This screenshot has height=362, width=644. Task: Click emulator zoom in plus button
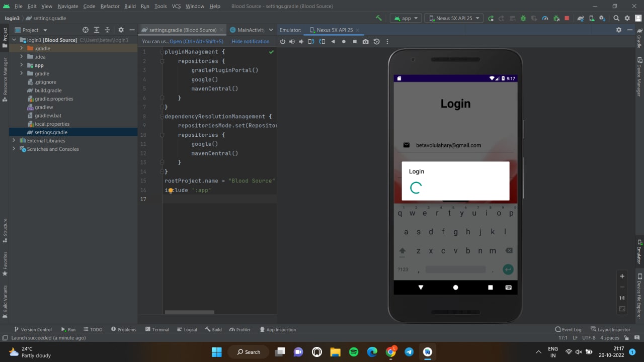tap(622, 276)
